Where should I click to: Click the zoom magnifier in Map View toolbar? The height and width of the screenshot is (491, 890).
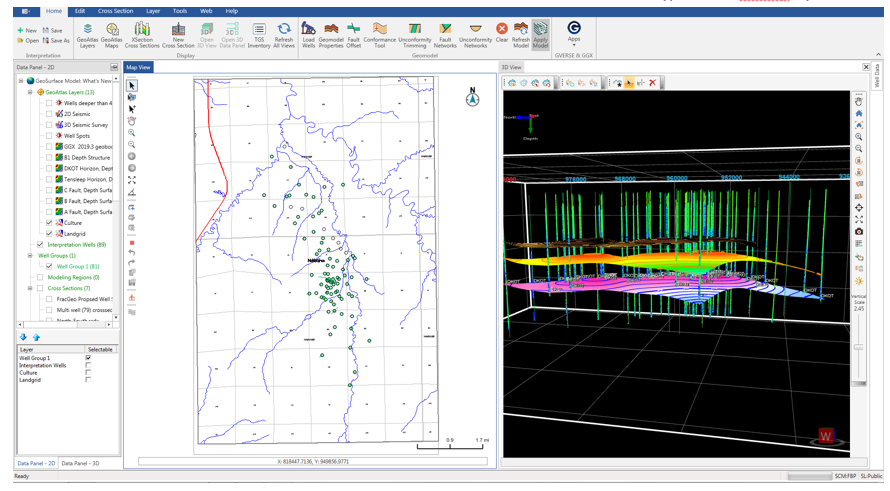click(132, 133)
